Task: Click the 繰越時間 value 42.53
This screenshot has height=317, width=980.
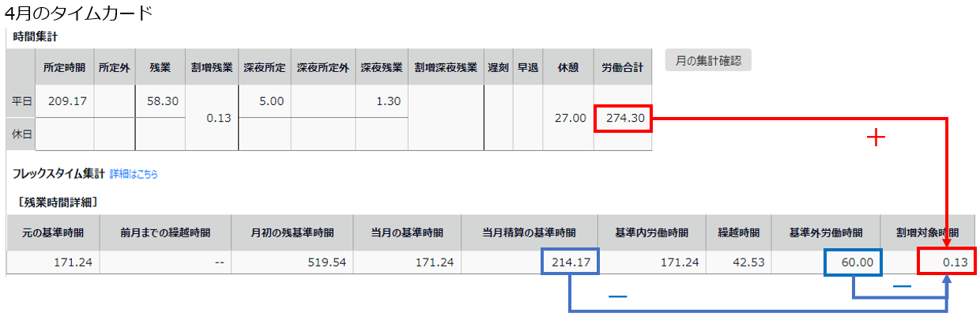Action: [741, 262]
